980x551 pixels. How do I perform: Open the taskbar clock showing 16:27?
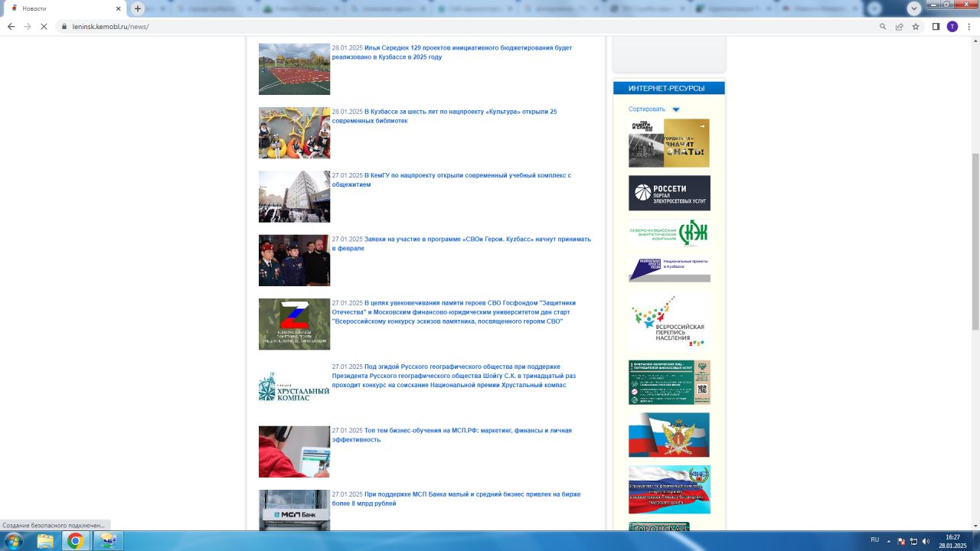coord(952,541)
